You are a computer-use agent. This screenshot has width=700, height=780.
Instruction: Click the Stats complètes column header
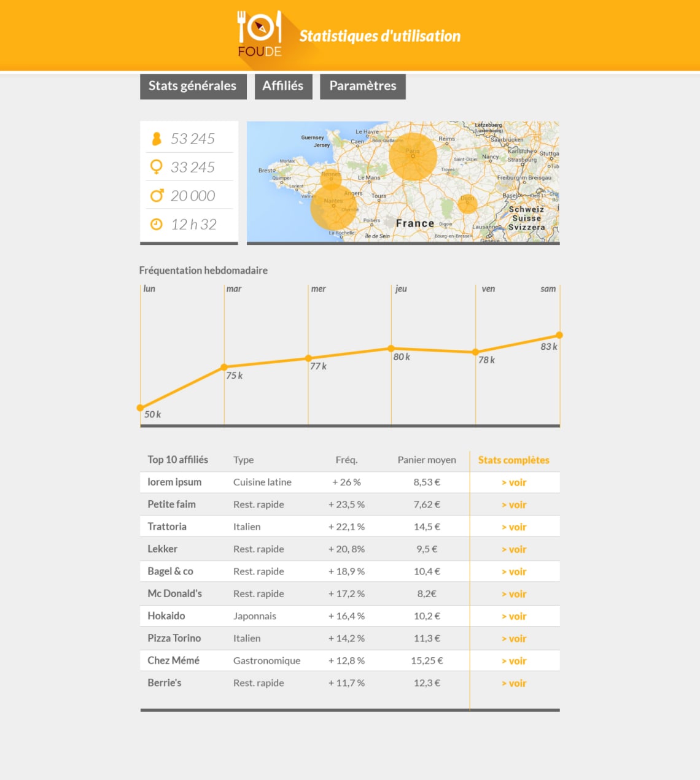pyautogui.click(x=514, y=460)
